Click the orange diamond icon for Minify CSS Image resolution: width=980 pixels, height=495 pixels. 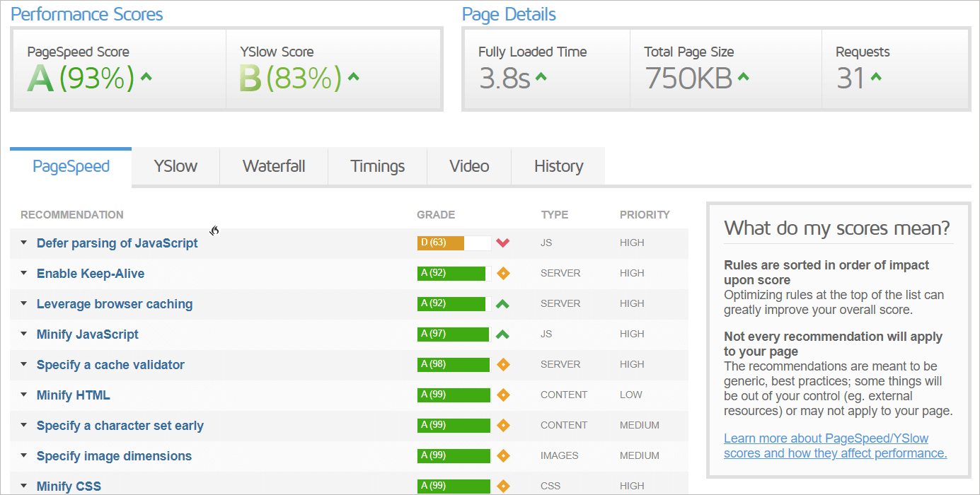pyautogui.click(x=503, y=487)
